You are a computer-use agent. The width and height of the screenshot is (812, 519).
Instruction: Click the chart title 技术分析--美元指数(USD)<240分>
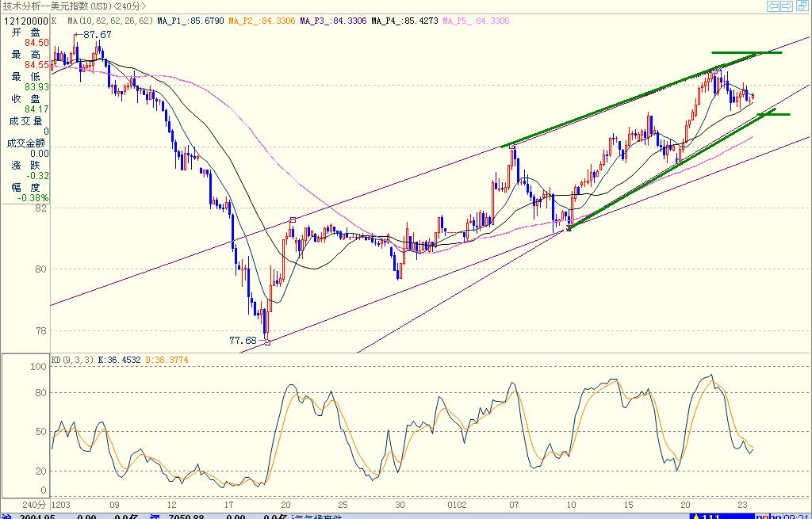pyautogui.click(x=74, y=6)
